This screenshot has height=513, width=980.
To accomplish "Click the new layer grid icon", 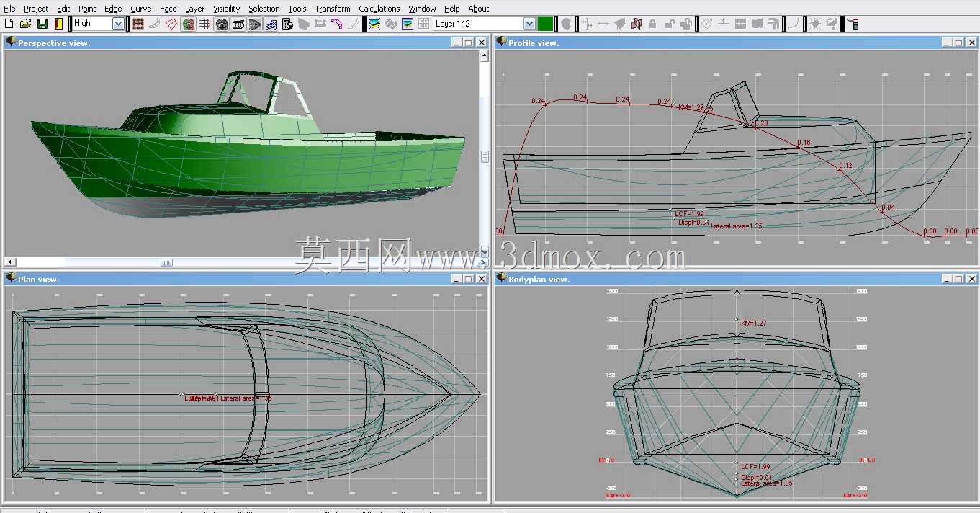I will coord(424,24).
